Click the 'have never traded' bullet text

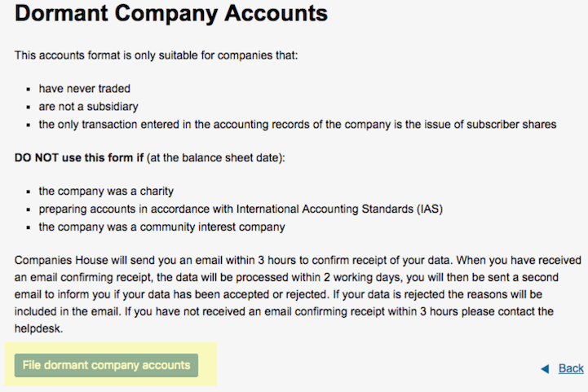84,89
